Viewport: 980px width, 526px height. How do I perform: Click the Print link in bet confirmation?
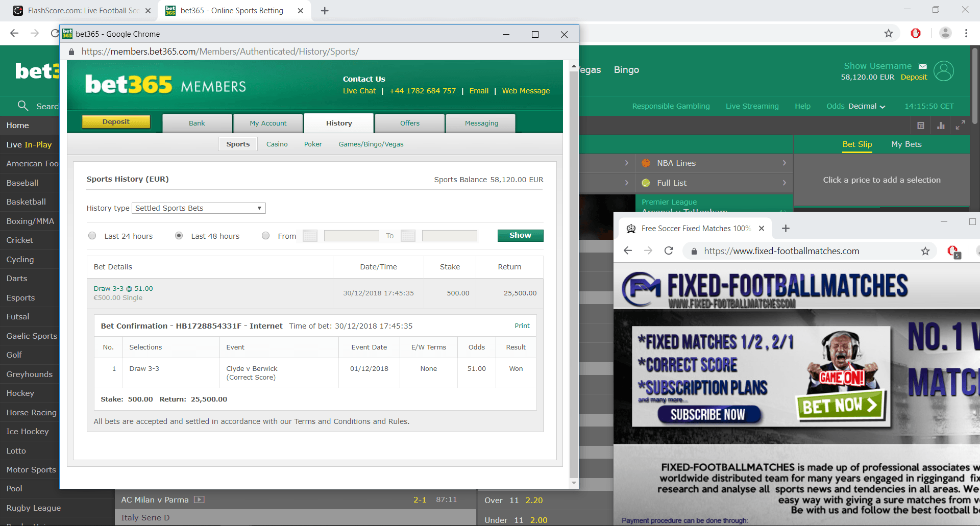click(522, 325)
